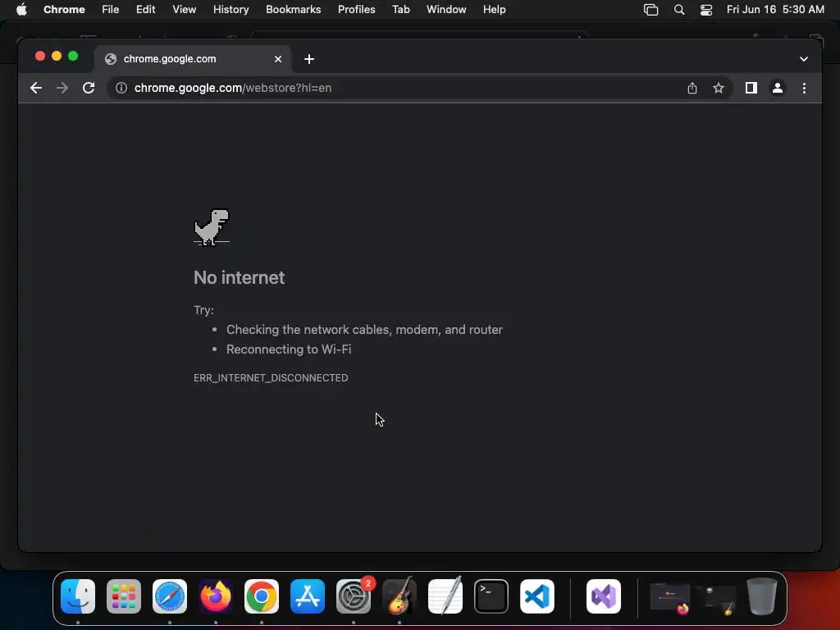
Task: Open the App Store from the Dock
Action: click(x=308, y=596)
